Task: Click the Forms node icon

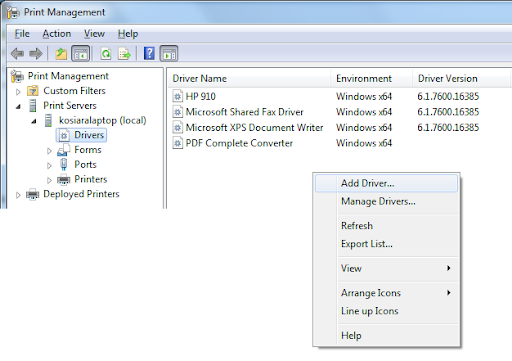Action: [64, 150]
